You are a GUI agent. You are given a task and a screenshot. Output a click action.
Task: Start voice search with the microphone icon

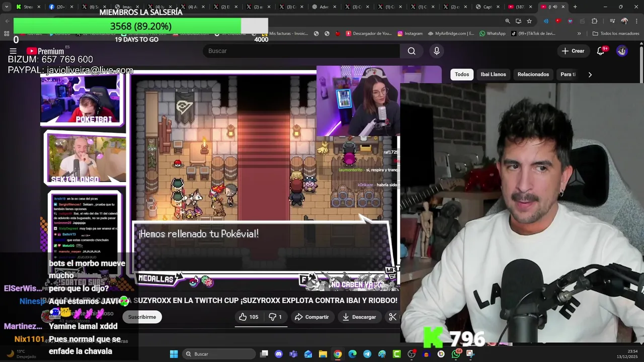tap(437, 51)
